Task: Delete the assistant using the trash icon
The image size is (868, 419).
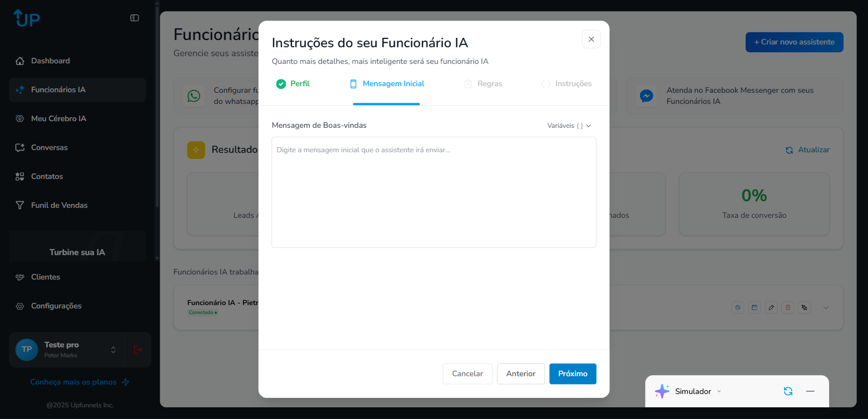Action: tap(787, 307)
